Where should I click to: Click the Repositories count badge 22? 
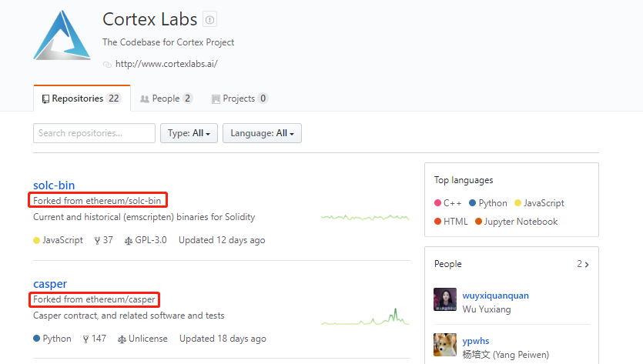tap(114, 99)
